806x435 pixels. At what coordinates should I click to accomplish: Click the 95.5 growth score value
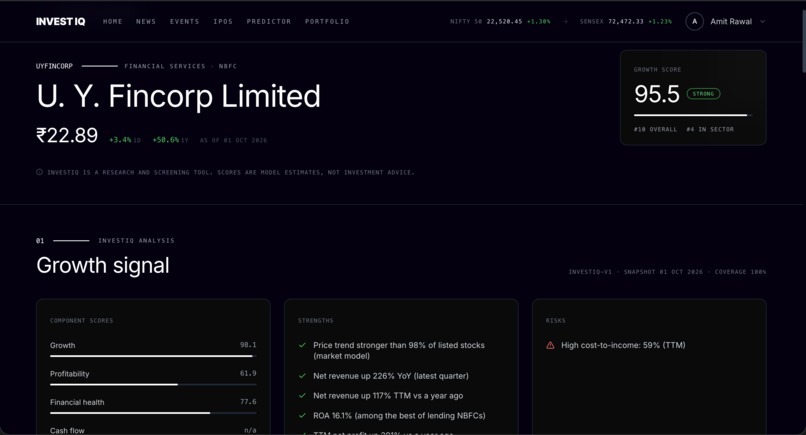click(657, 94)
